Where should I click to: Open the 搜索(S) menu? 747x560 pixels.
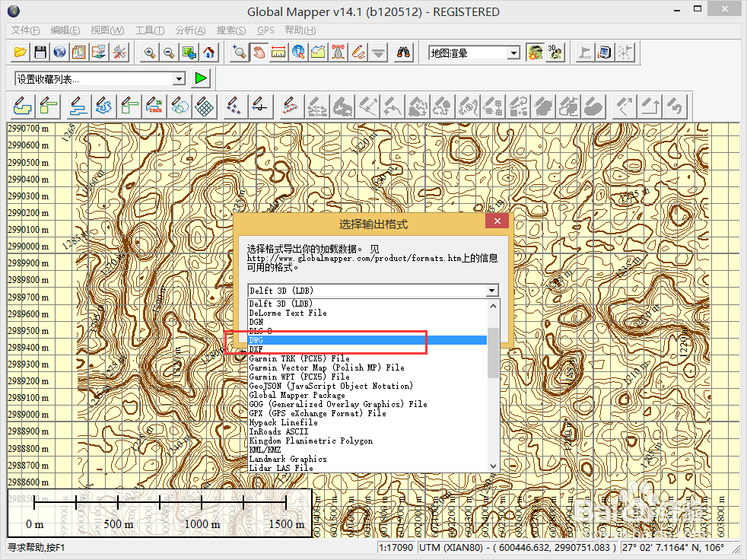[231, 30]
